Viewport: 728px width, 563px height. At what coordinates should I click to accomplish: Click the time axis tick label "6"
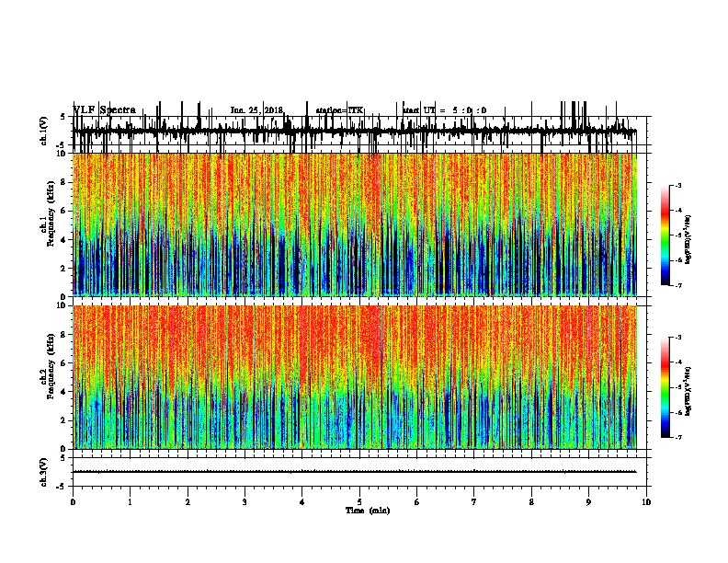[417, 502]
